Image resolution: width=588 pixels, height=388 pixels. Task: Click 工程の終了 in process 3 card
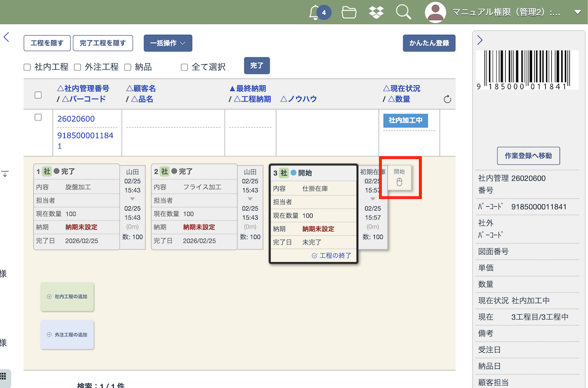coord(332,256)
